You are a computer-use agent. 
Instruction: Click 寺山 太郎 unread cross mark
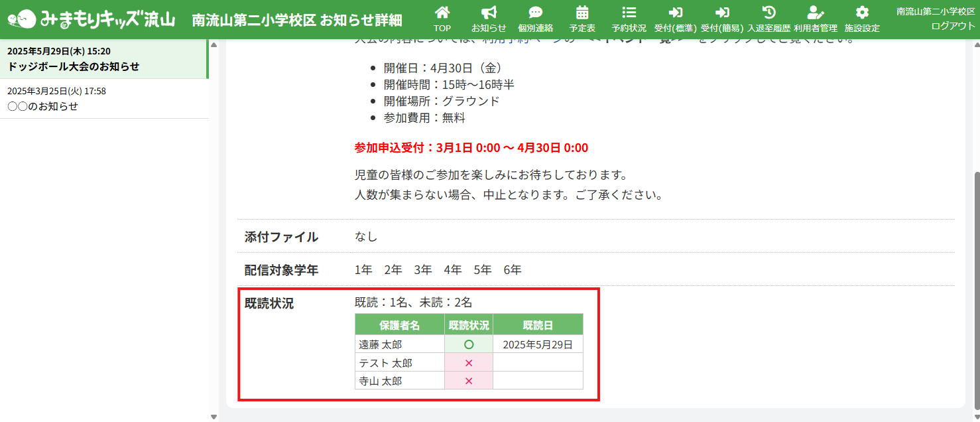pyautogui.click(x=469, y=381)
